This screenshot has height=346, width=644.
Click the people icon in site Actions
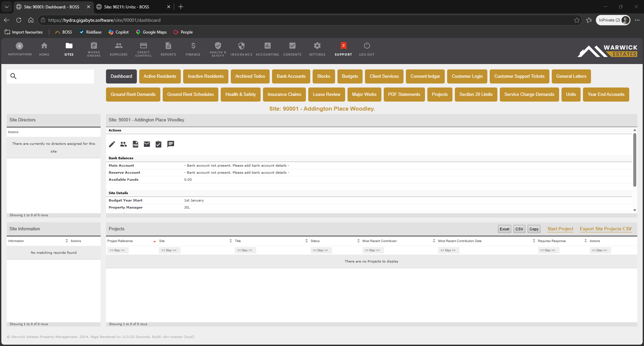click(123, 144)
